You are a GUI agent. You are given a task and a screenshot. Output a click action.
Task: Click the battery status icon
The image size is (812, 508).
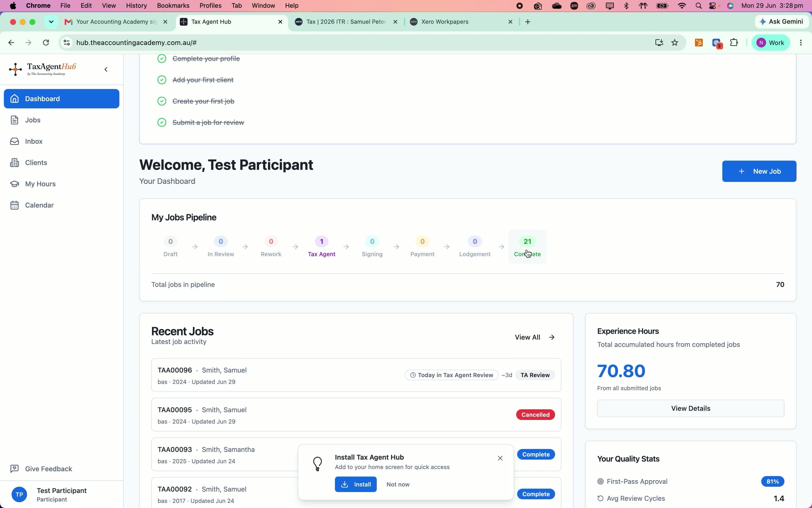tap(662, 6)
